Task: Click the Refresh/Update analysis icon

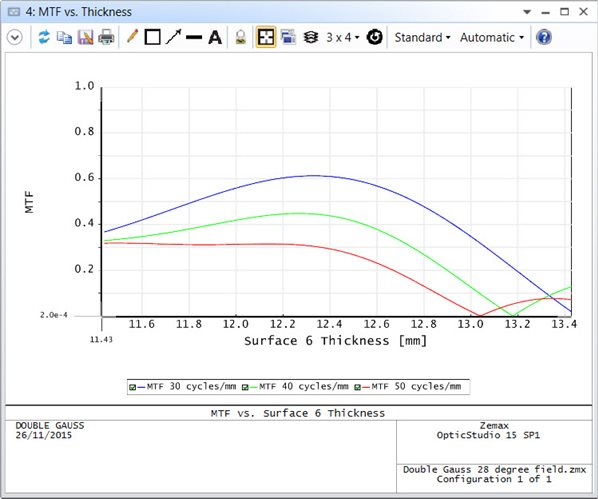Action: click(x=44, y=37)
